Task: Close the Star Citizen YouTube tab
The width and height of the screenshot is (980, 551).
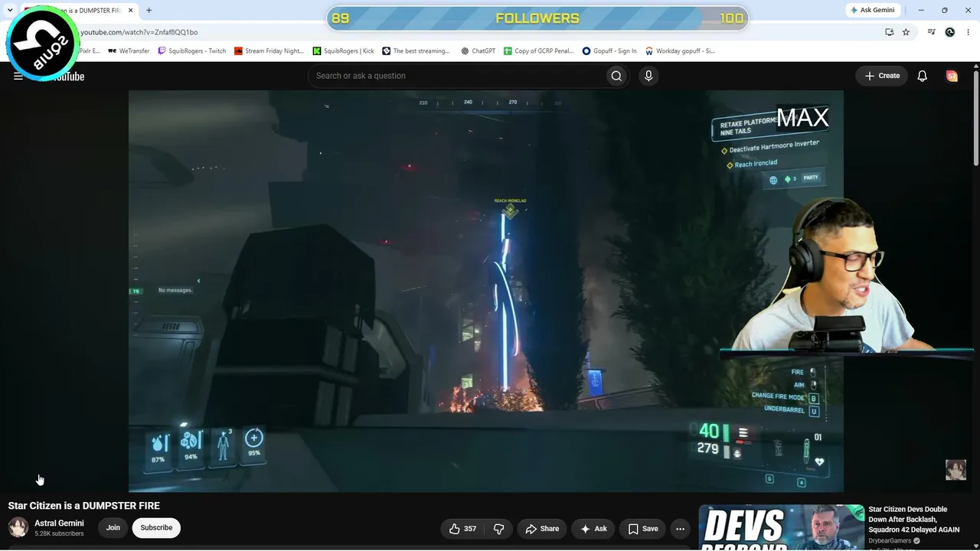Action: (x=131, y=11)
